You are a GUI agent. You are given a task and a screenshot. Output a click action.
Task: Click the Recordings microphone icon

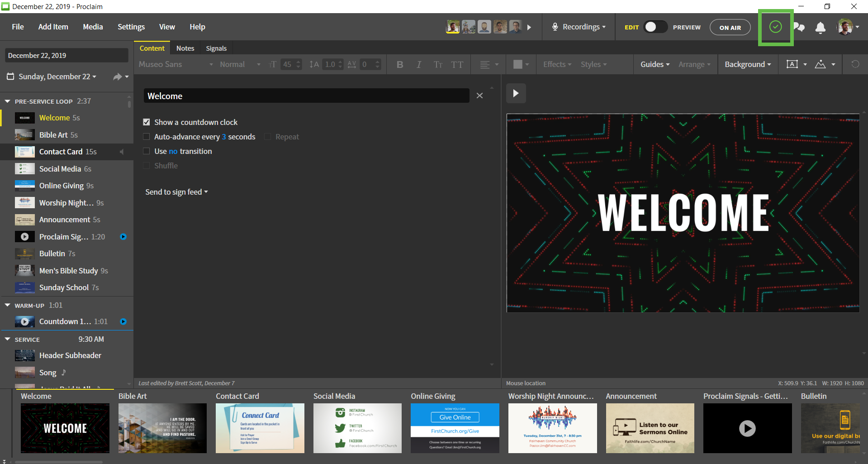tap(555, 27)
